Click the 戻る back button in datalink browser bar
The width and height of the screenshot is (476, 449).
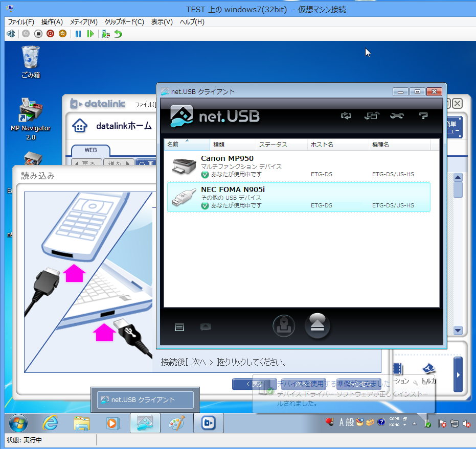pos(87,162)
